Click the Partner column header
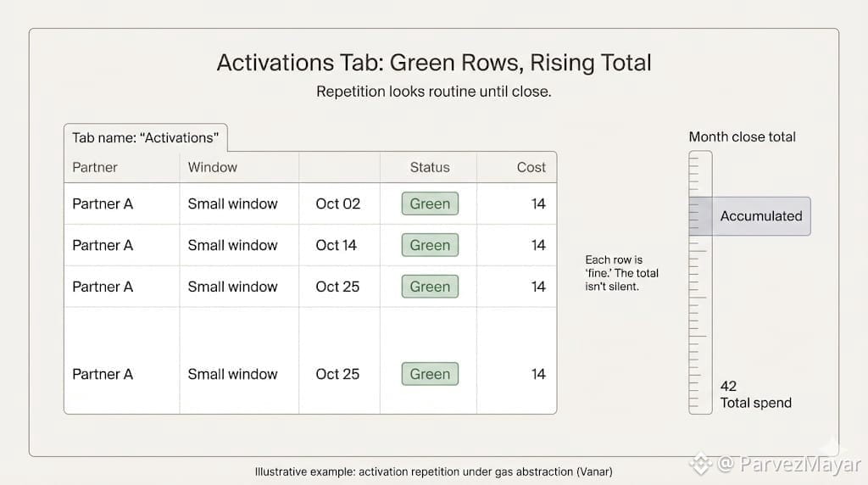 (x=95, y=167)
